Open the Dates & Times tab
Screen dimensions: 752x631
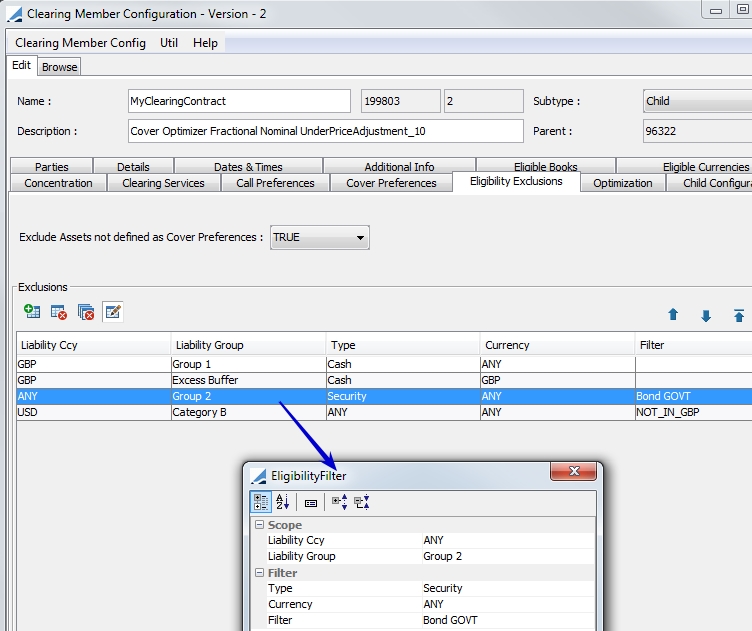[248, 166]
